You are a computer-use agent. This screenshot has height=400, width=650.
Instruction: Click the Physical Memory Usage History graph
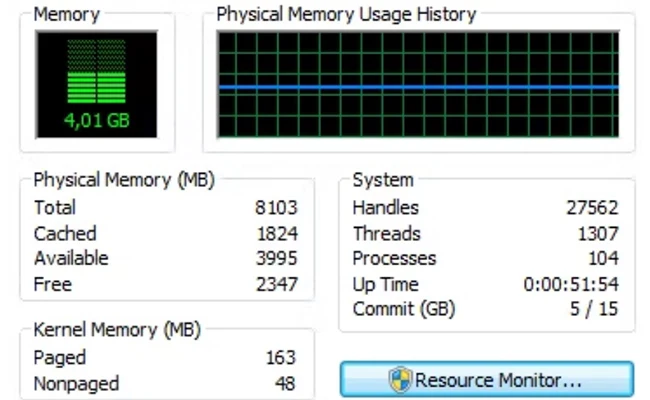pyautogui.click(x=418, y=84)
